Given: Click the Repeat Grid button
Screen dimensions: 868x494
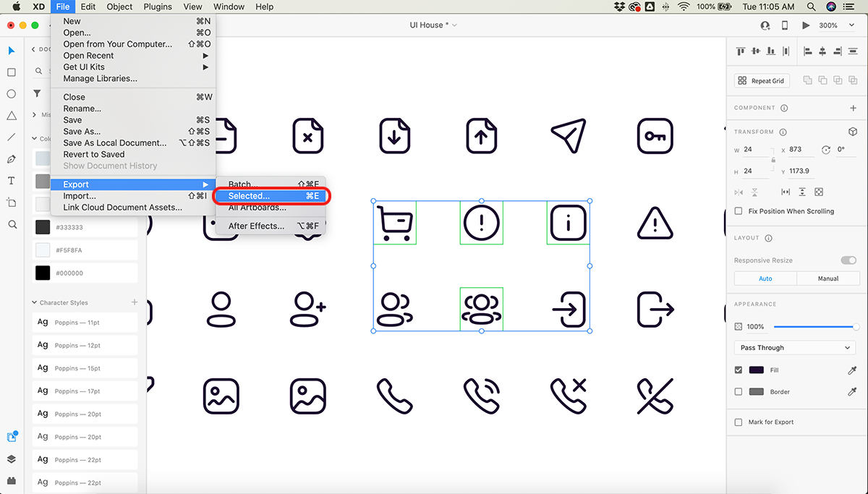Looking at the screenshot, I should (762, 81).
